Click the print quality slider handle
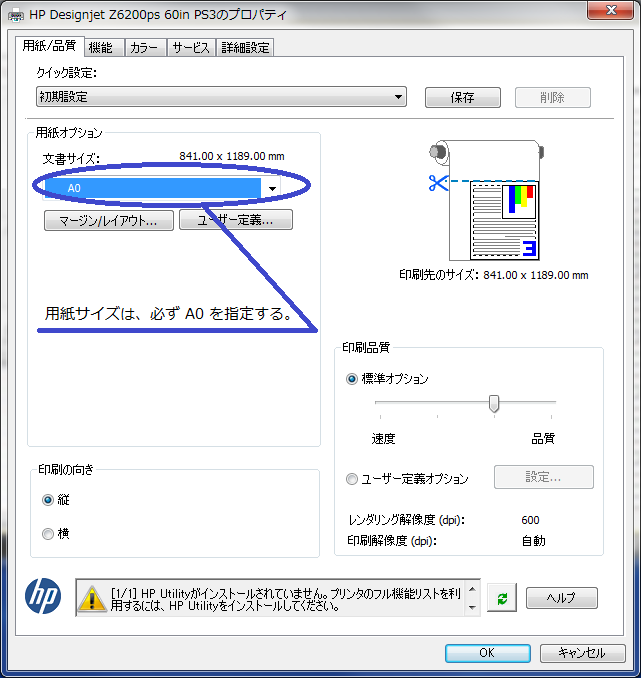Screen dimensions: 641x678 [x=494, y=404]
